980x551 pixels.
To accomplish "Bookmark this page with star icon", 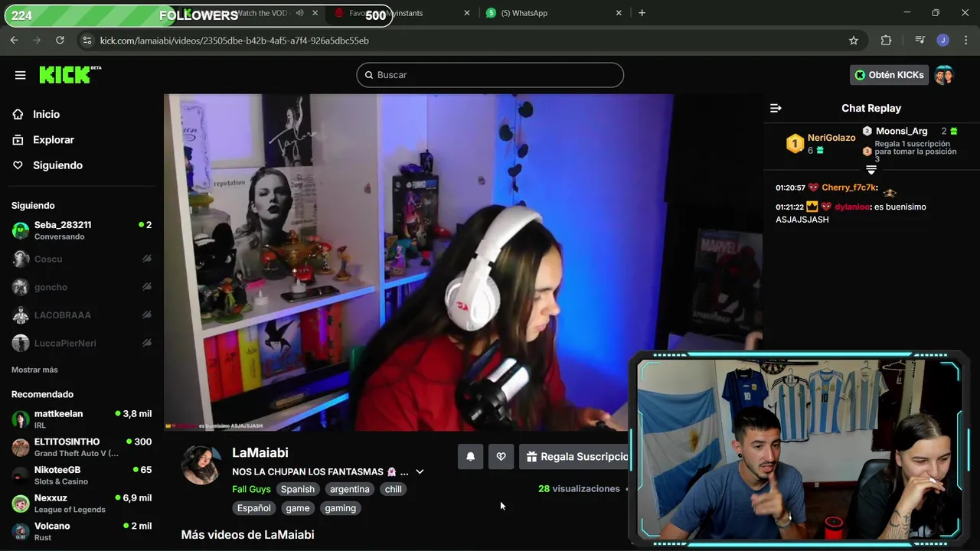I will pos(854,41).
